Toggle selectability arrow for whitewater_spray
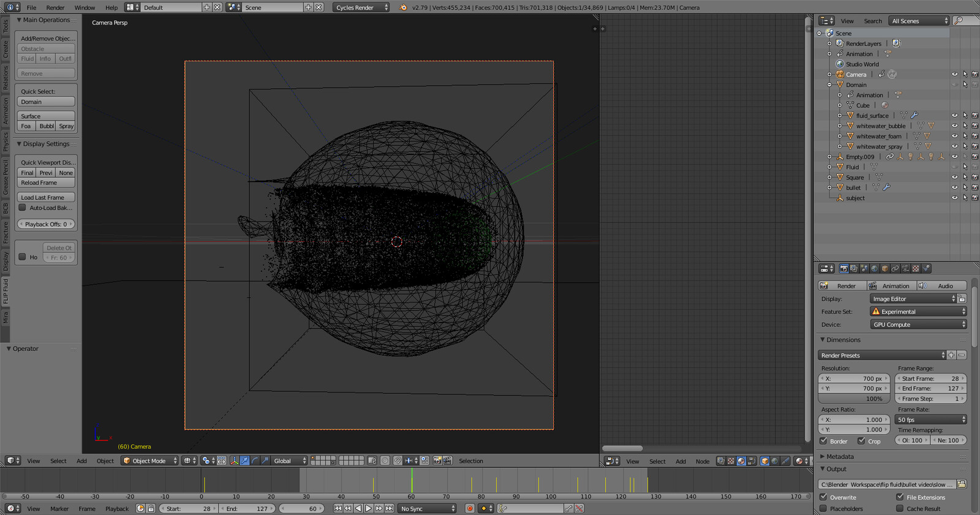The image size is (980, 515). [965, 146]
